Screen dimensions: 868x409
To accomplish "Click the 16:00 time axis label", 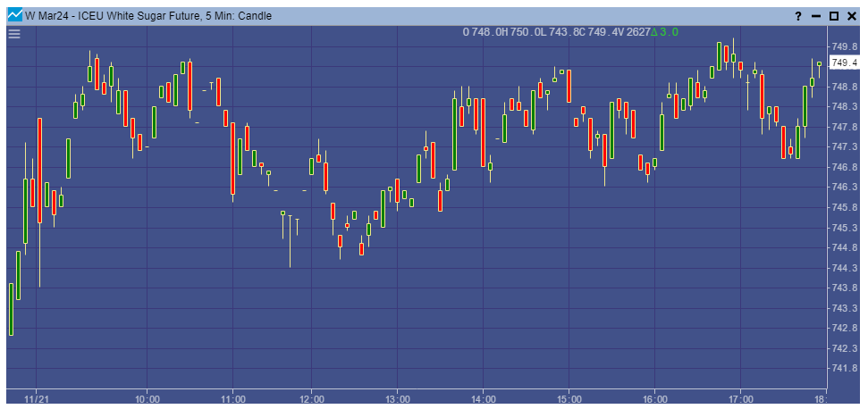I will pyautogui.click(x=655, y=399).
